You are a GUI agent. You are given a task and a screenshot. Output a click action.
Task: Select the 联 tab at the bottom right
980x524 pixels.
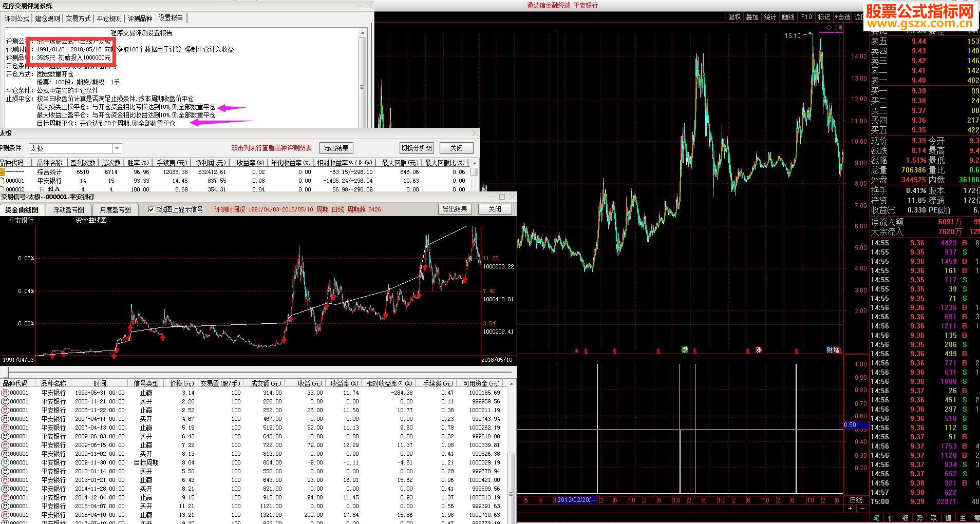pyautogui.click(x=934, y=518)
